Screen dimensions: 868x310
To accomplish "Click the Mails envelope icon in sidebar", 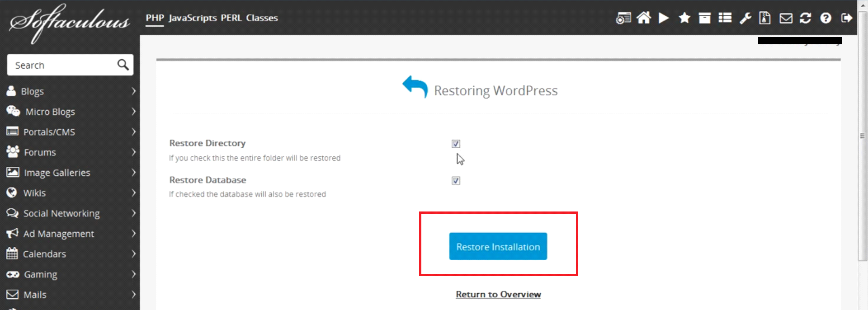I will click(12, 294).
